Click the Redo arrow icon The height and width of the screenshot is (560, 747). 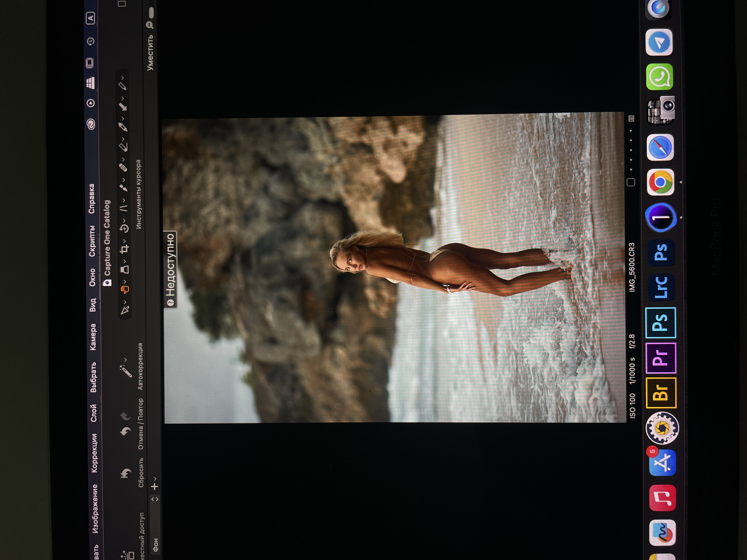tap(125, 416)
